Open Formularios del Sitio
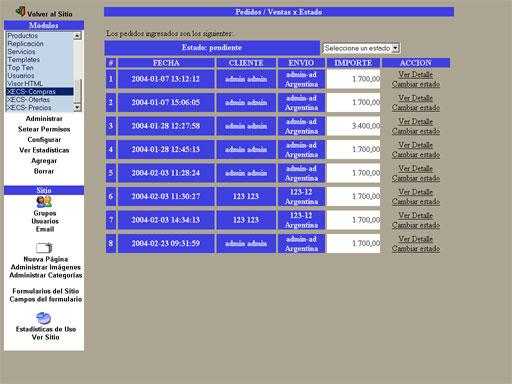512x384 pixels. click(46, 291)
